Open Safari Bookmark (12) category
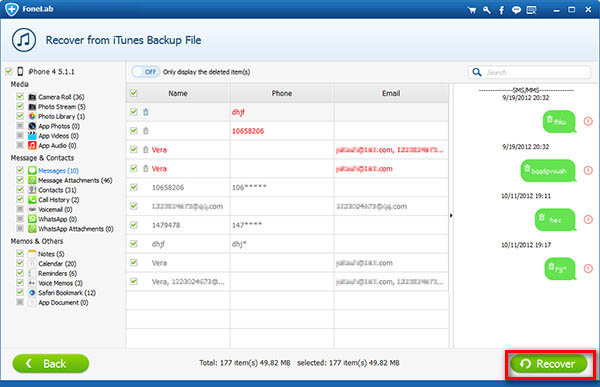Image resolution: width=600 pixels, height=387 pixels. click(67, 293)
